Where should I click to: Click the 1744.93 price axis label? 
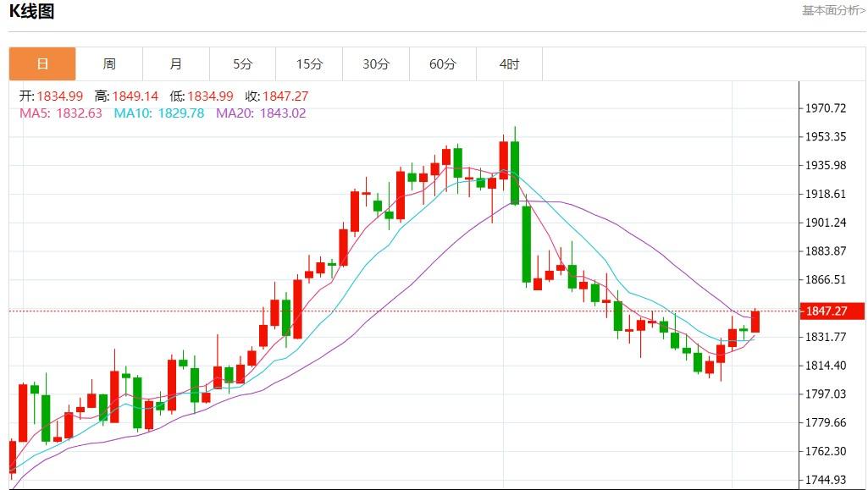point(826,480)
